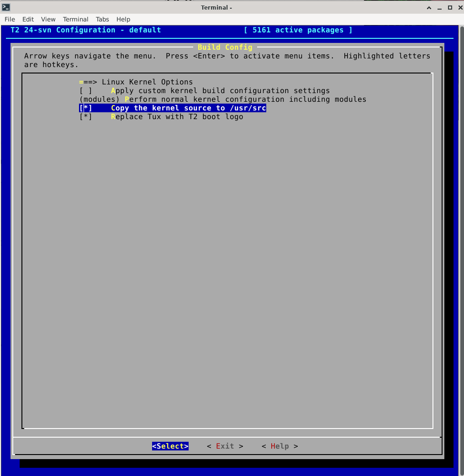Click the terminal icon in the title bar
Viewport: 464px width, 476px height.
pos(6,7)
